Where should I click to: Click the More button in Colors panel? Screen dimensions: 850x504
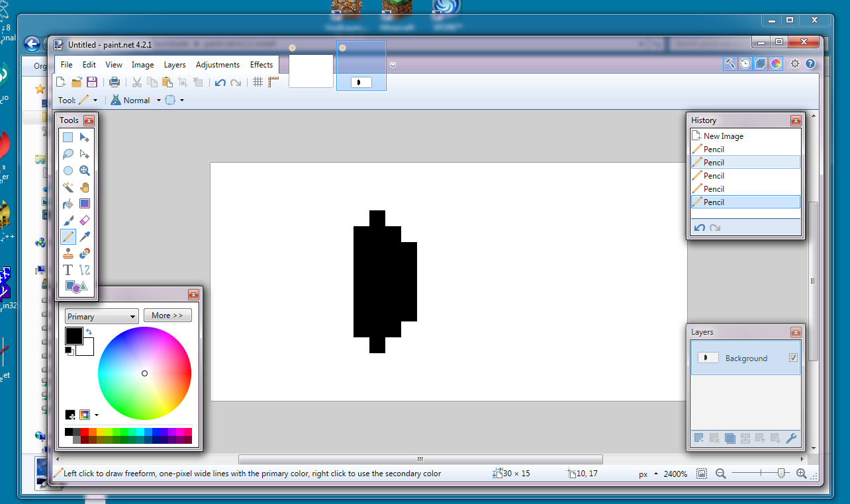coord(167,315)
